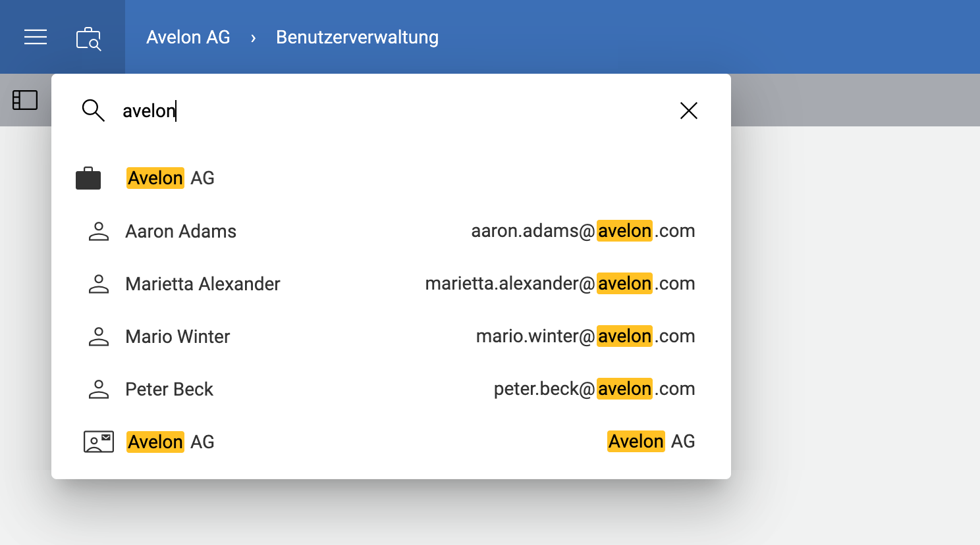Screen dimensions: 980x545
Task: Select the Marietta Alexander search result
Action: pyautogui.click(x=391, y=284)
